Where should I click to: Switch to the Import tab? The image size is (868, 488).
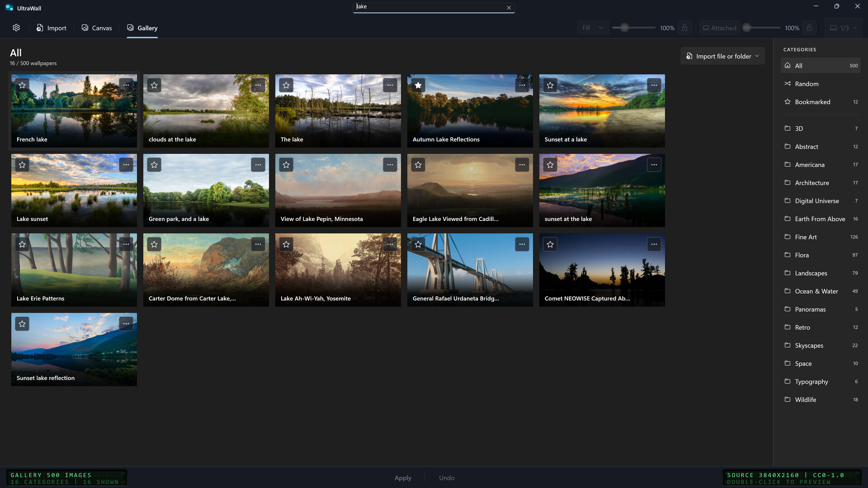coord(52,28)
